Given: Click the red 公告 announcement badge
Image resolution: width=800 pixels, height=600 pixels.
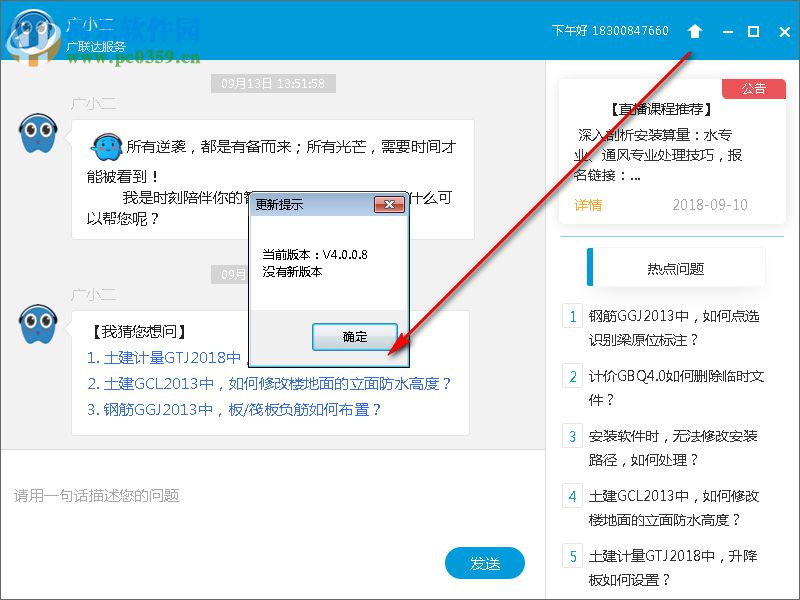Looking at the screenshot, I should (x=755, y=88).
